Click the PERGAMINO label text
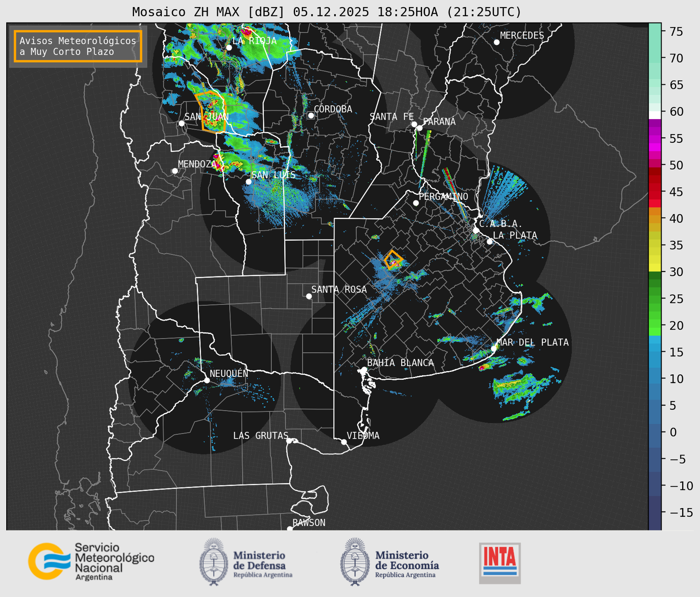This screenshot has height=597, width=700. coord(444,196)
